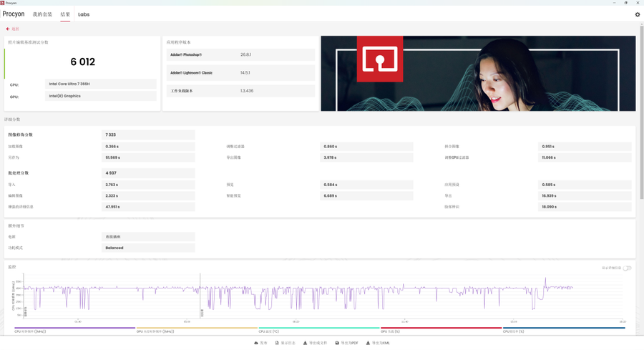
Task: Click the export as file download icon
Action: 305,343
